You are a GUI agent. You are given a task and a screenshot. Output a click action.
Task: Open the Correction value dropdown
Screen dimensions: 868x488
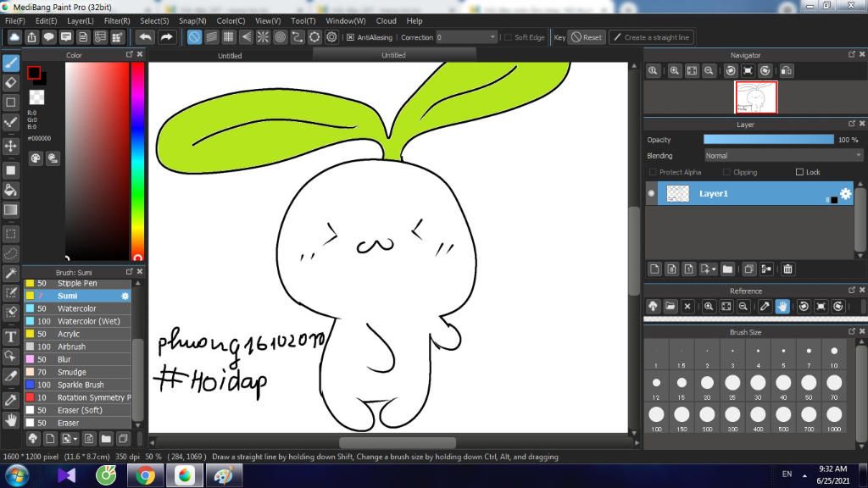pyautogui.click(x=466, y=37)
